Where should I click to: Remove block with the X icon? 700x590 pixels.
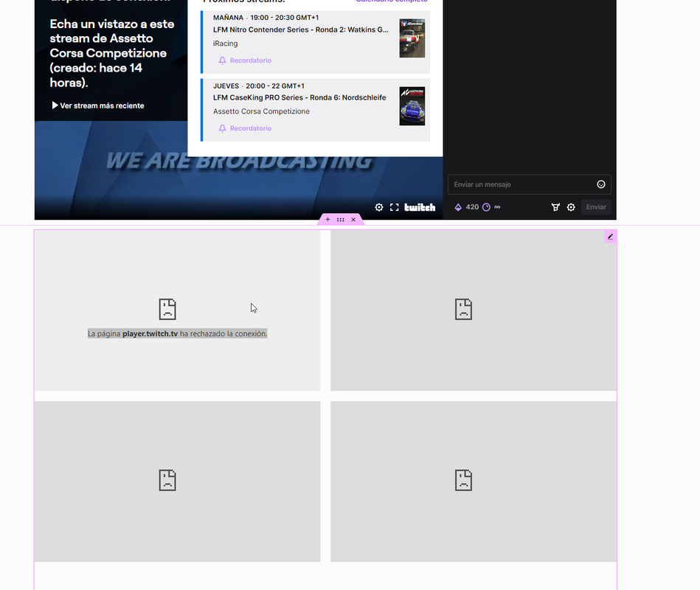(x=353, y=220)
